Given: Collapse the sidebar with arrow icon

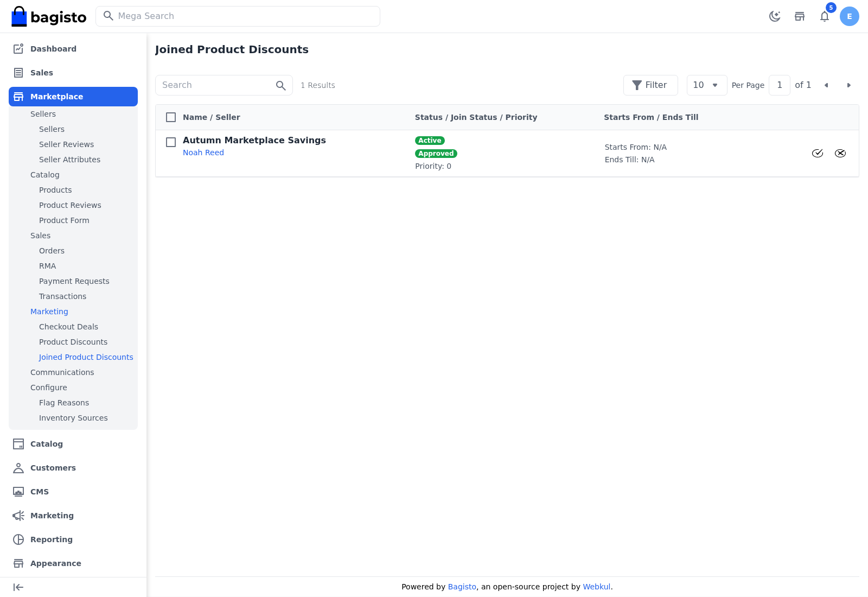Looking at the screenshot, I should pyautogui.click(x=18, y=587).
